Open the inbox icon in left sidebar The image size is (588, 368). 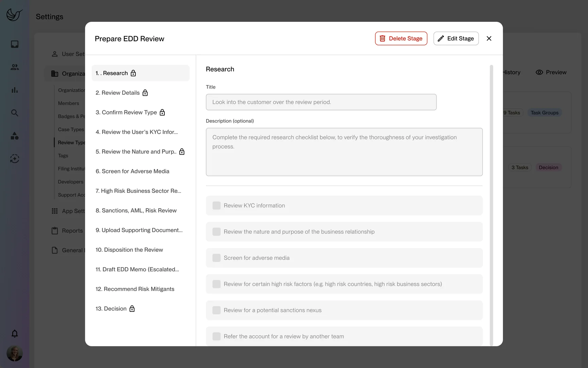15,44
